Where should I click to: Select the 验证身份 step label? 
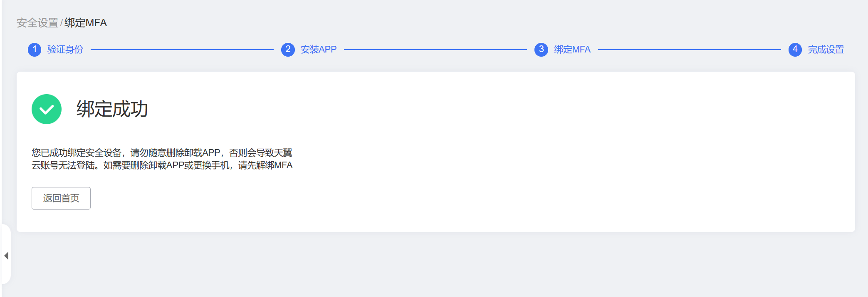65,50
